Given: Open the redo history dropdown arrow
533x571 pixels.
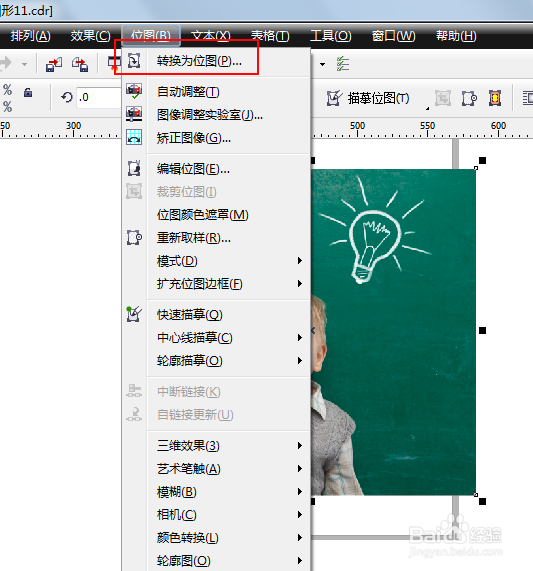Looking at the screenshot, I should pyautogui.click(x=24, y=64).
